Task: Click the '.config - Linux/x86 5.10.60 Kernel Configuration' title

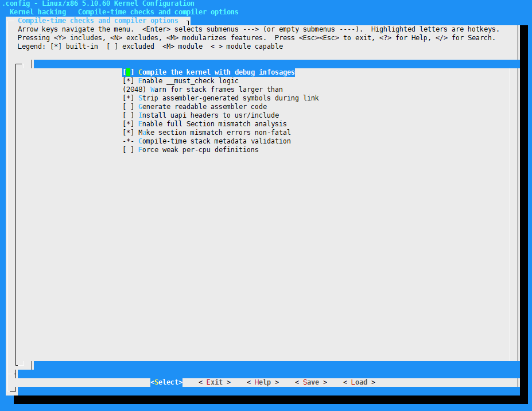Action: click(x=98, y=3)
